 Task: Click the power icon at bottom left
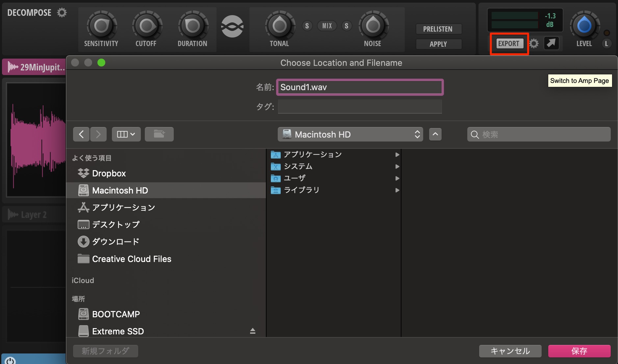[11, 360]
